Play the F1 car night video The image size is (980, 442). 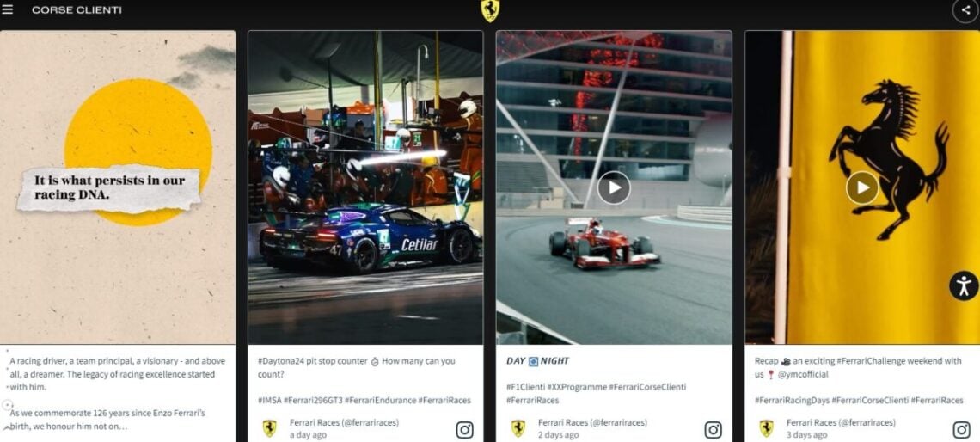pos(614,187)
